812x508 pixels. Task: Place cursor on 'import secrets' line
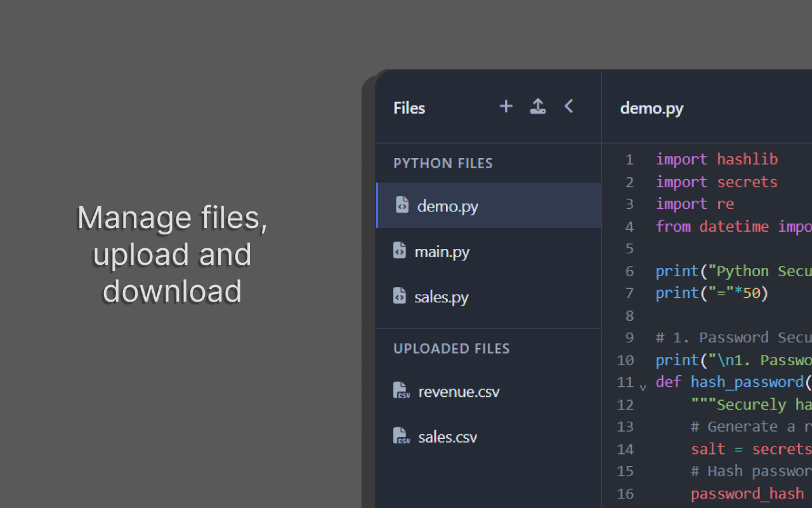pos(717,182)
